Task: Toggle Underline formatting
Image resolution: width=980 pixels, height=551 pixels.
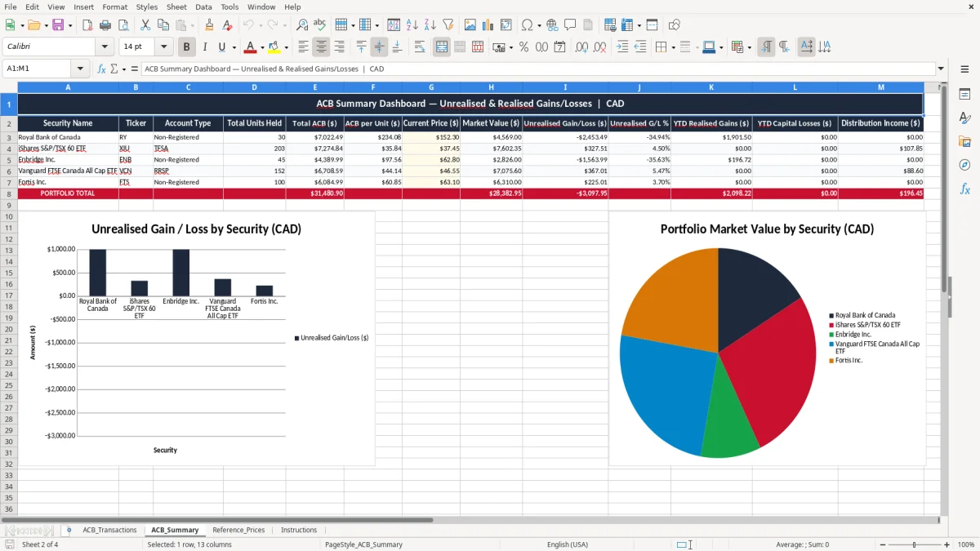Action: tap(221, 47)
